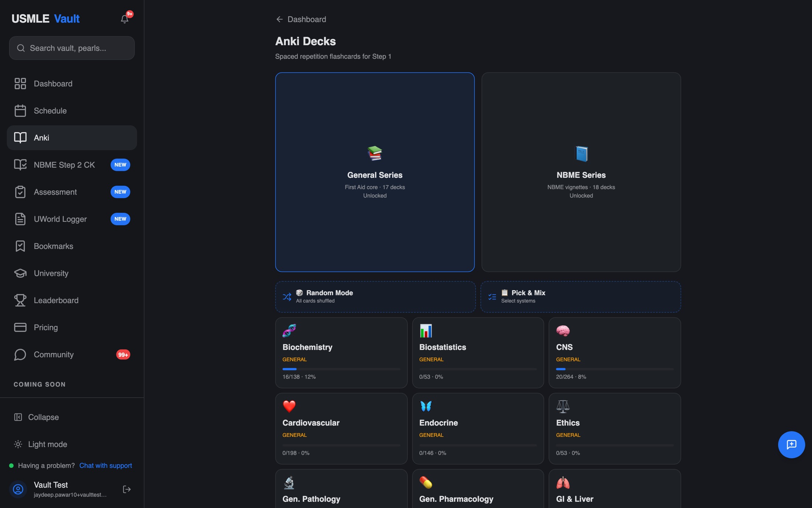The height and width of the screenshot is (508, 812).
Task: Click the Ethics deck title
Action: coord(568,423)
